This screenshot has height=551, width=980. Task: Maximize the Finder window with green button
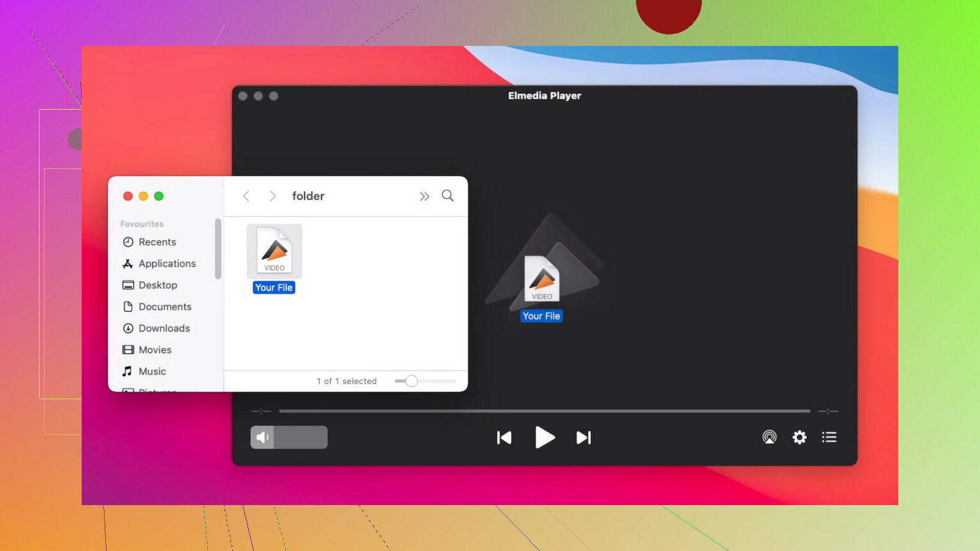159,196
